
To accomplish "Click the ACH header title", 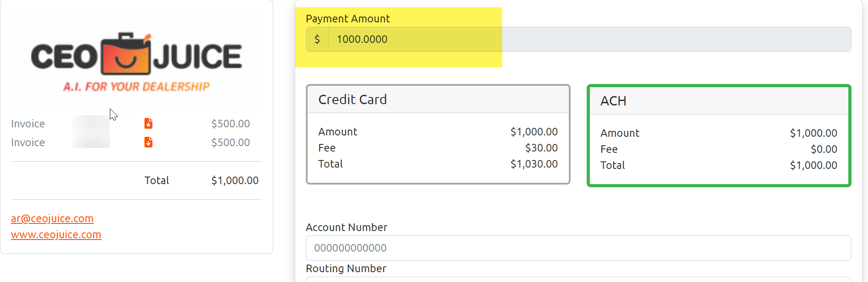I will tap(613, 101).
